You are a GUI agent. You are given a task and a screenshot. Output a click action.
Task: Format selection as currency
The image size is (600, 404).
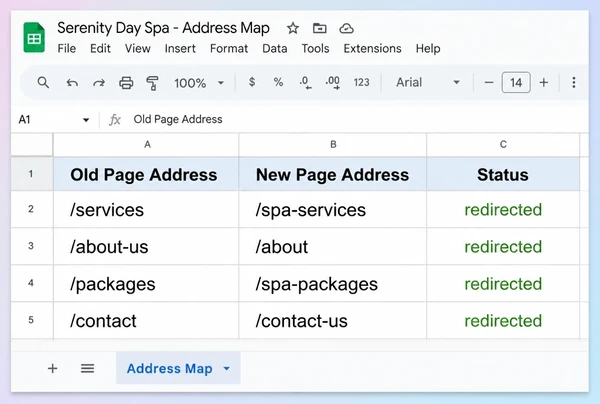pyautogui.click(x=252, y=82)
